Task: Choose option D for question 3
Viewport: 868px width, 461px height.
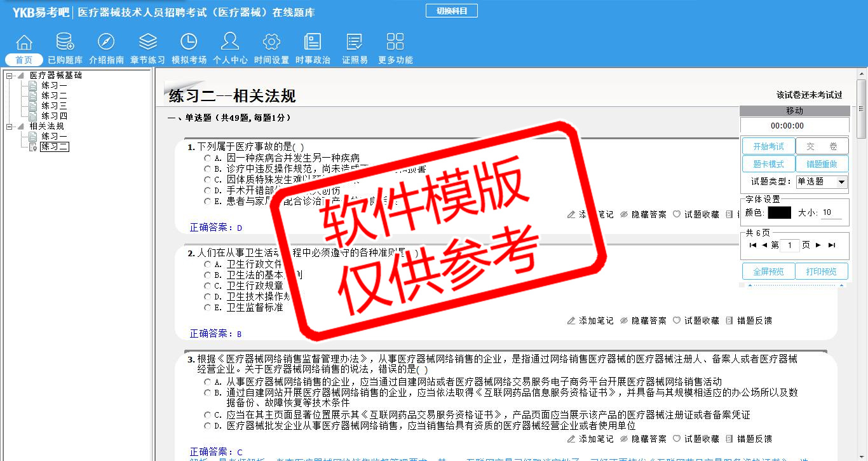Action: click(208, 426)
